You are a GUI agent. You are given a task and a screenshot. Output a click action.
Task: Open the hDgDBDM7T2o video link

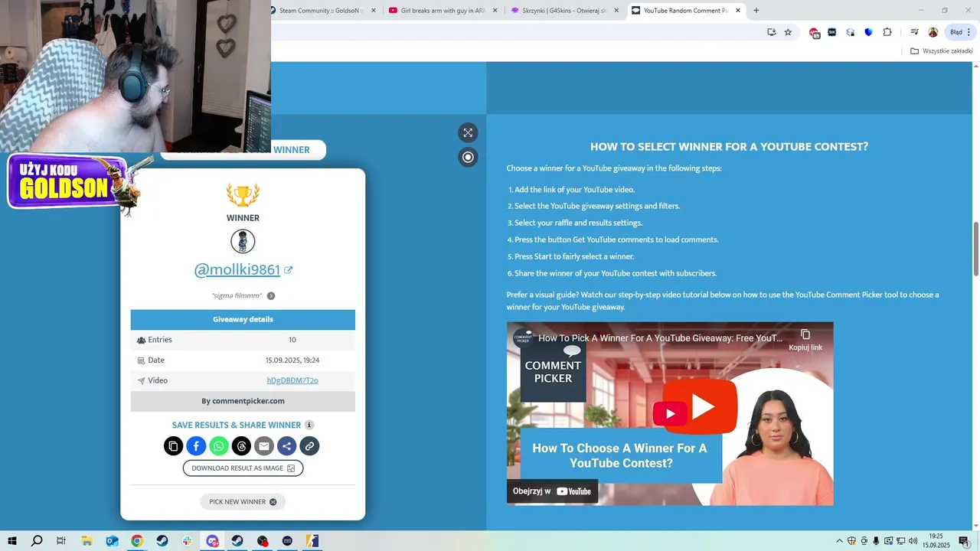(x=292, y=380)
